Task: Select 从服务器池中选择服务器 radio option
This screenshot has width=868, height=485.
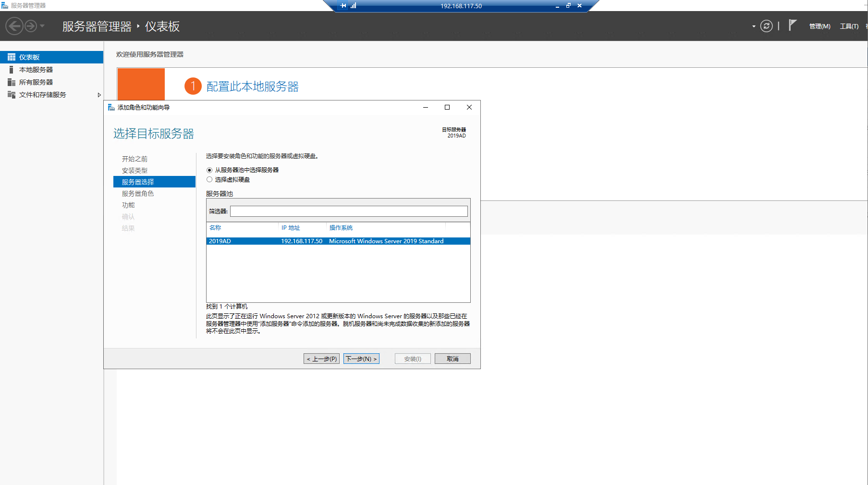Action: coord(209,170)
